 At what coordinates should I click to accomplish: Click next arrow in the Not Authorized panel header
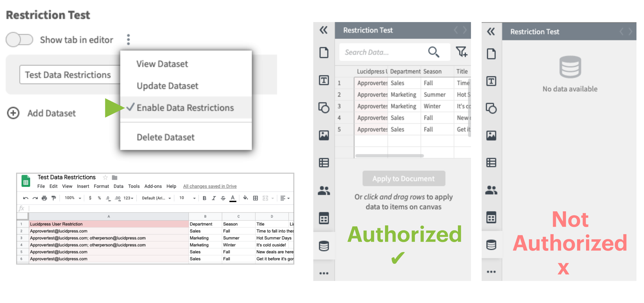(x=630, y=32)
